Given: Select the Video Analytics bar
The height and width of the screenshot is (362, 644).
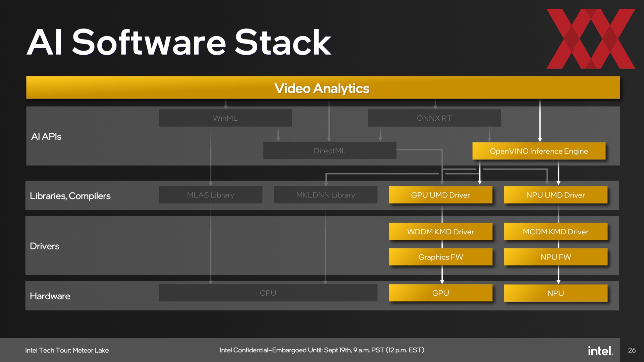Looking at the screenshot, I should [323, 88].
